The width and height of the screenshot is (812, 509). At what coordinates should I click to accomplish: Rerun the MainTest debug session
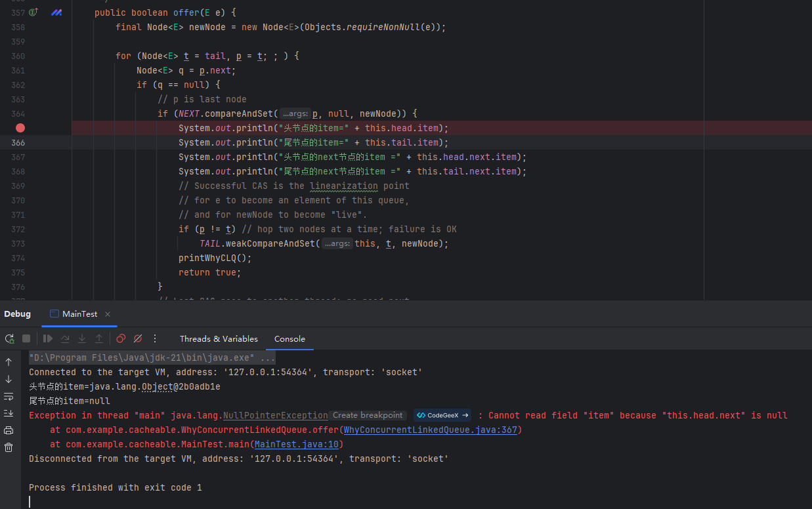pyautogui.click(x=9, y=338)
